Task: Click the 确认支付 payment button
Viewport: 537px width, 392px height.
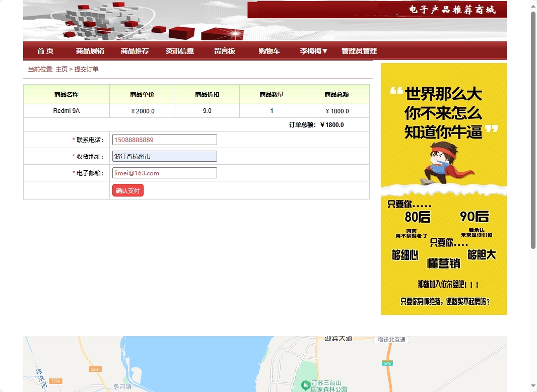Action: 127,190
